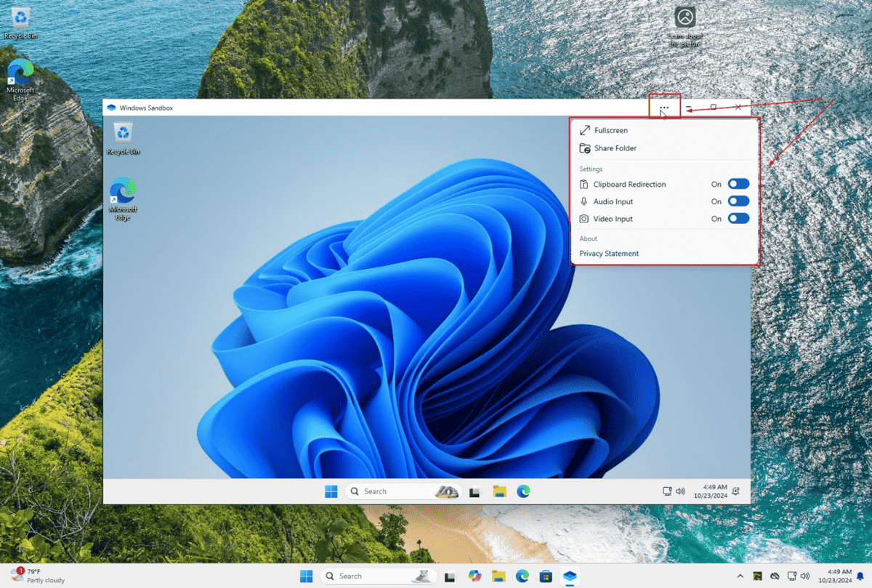The height and width of the screenshot is (588, 872).
Task: Launch Microsoft Edge shortcut inside the Sandbox
Action: point(123,193)
